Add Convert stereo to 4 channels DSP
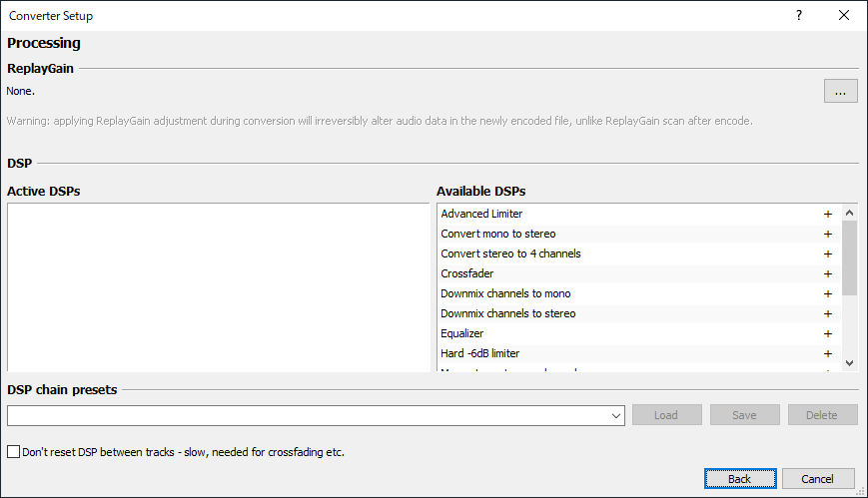 [x=827, y=253]
